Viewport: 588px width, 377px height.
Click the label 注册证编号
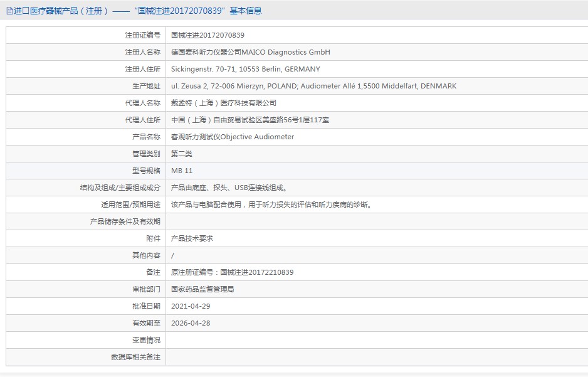(142, 35)
